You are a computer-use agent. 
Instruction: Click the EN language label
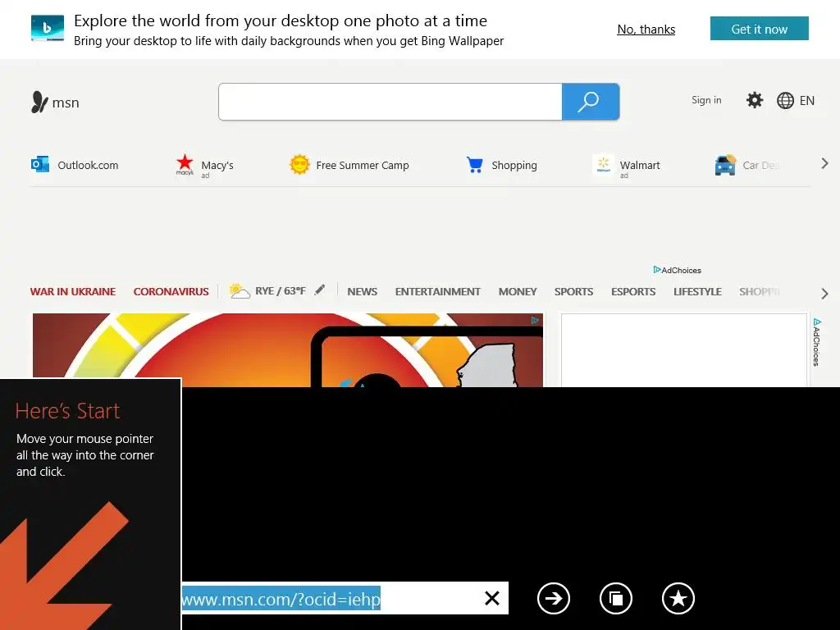[x=807, y=101]
